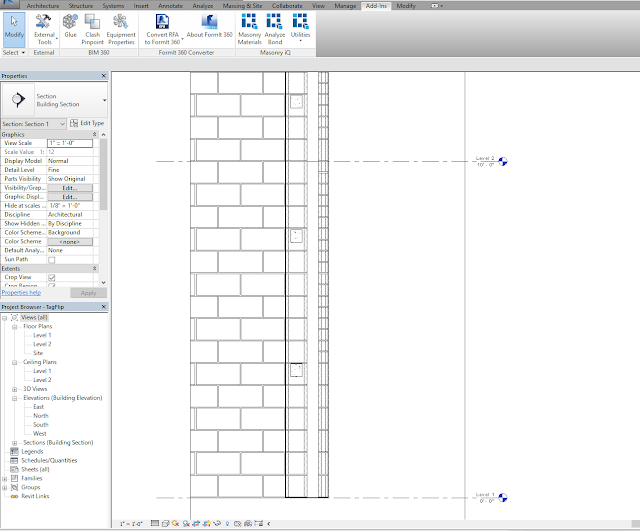
Task: Open the Architecture ribbon tab
Action: (43, 6)
